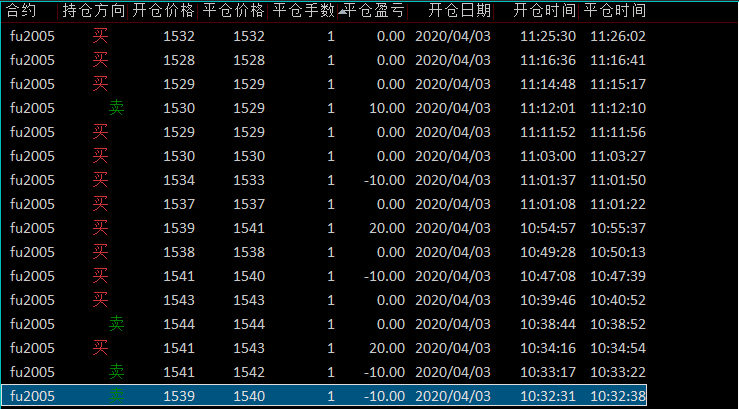Click close time 10:32:38 in the highlighted row
Viewport: 739px width, 409px height.
click(618, 396)
